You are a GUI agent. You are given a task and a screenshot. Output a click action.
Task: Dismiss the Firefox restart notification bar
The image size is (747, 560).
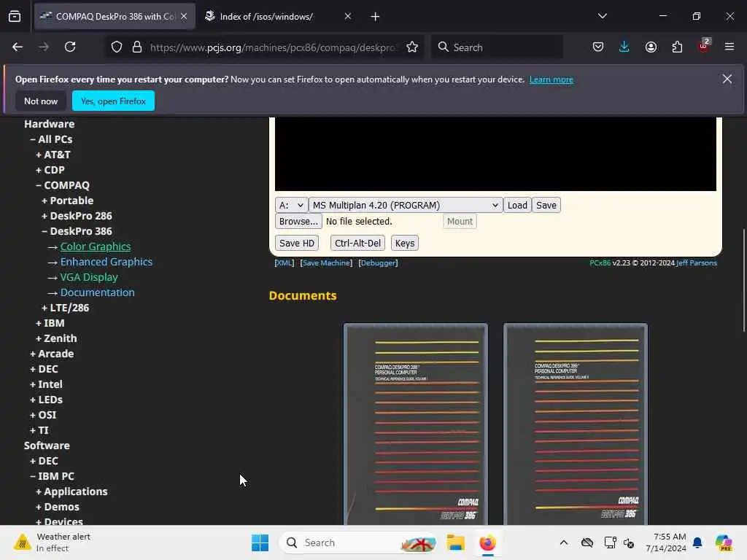click(x=727, y=79)
